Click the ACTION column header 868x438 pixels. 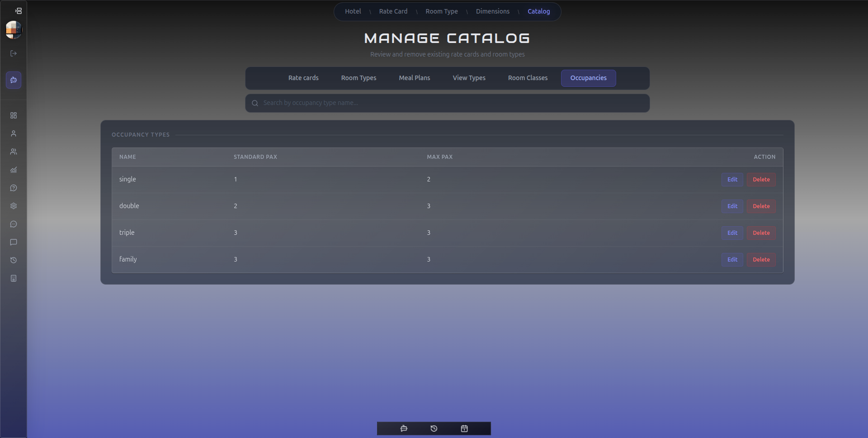(764, 157)
